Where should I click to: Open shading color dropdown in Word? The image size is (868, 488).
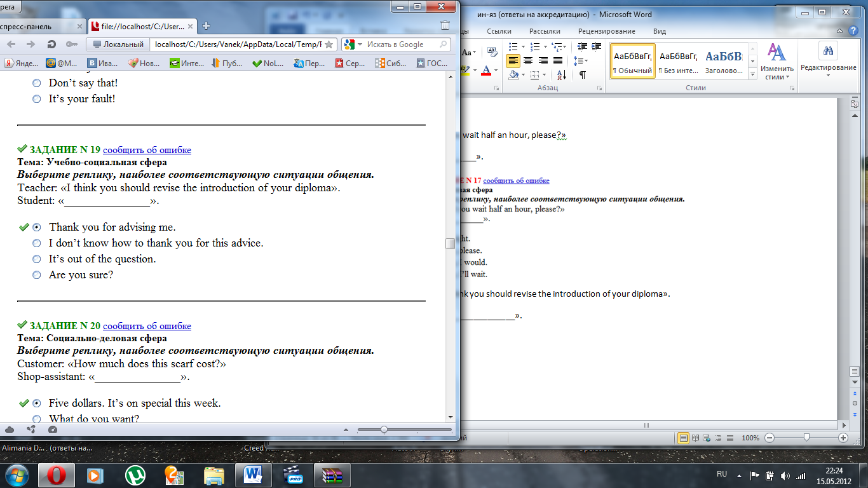click(524, 74)
